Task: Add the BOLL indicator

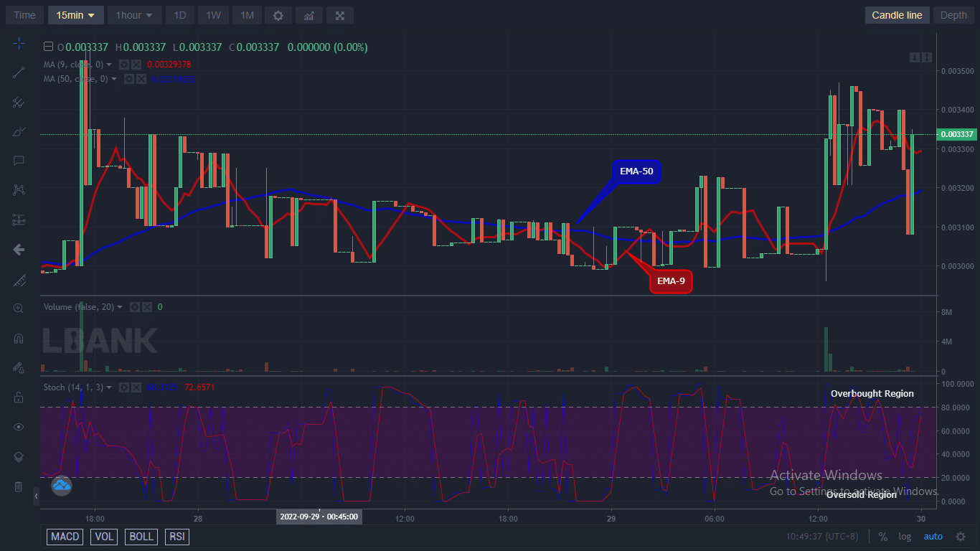Action: 141,537
